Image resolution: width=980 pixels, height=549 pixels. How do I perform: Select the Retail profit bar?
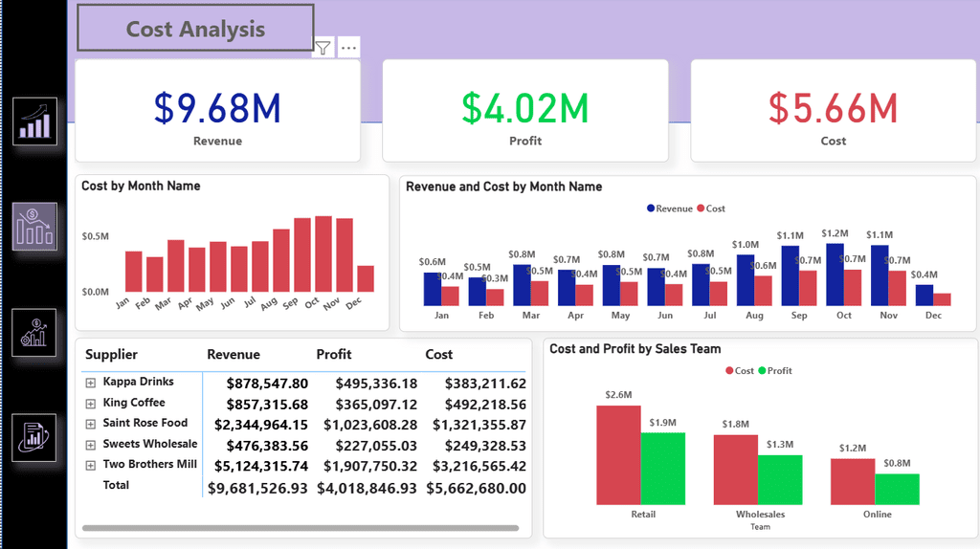tap(662, 469)
